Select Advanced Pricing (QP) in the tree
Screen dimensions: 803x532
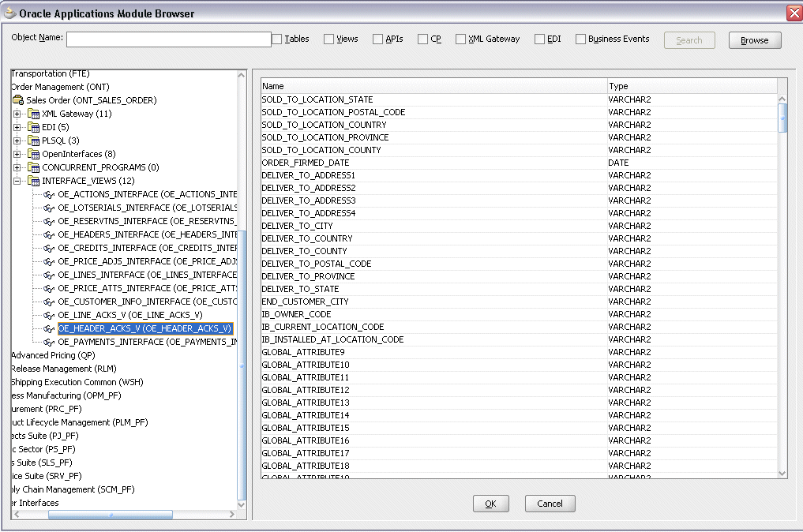(53, 355)
